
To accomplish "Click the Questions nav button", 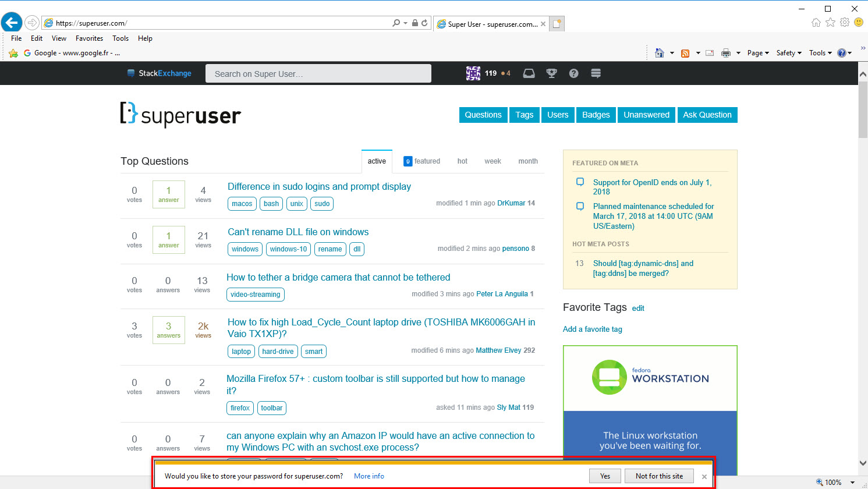I will [483, 115].
